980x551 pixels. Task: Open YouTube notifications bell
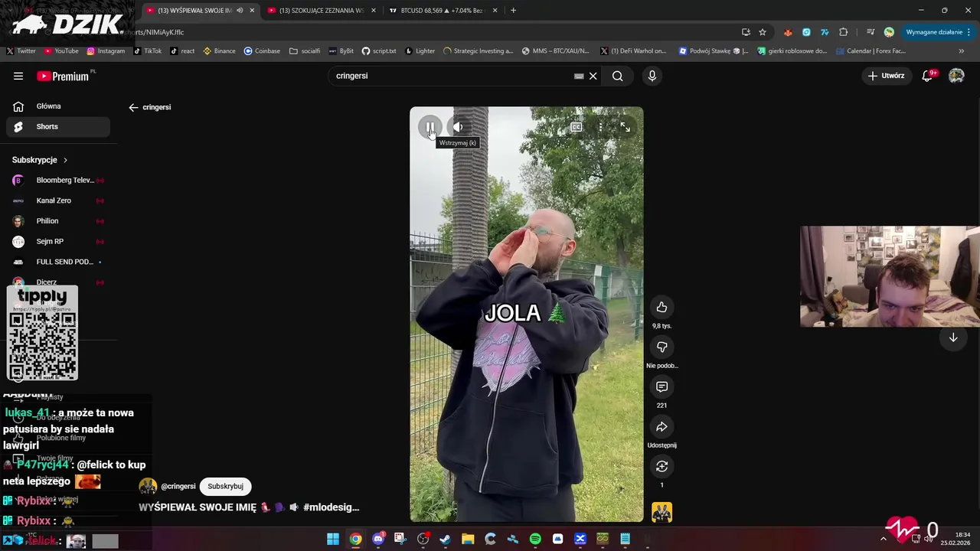928,76
